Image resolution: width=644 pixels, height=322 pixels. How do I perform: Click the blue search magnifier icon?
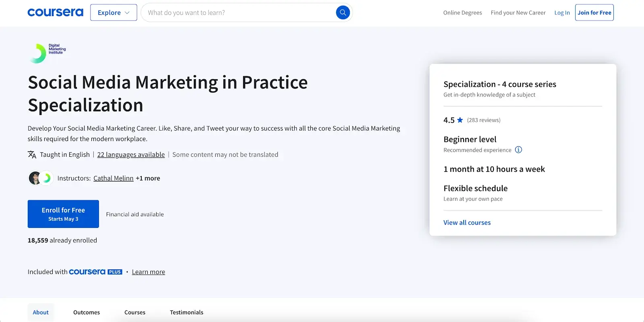point(343,12)
